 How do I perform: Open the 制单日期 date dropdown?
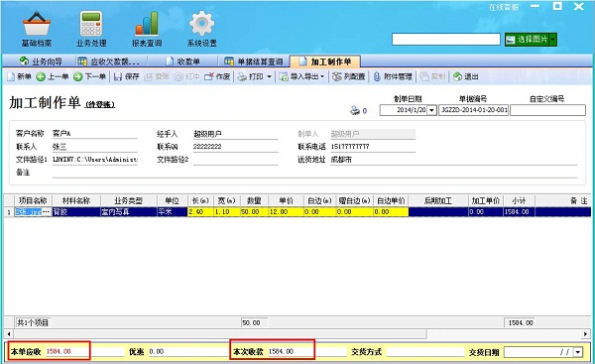[x=431, y=110]
